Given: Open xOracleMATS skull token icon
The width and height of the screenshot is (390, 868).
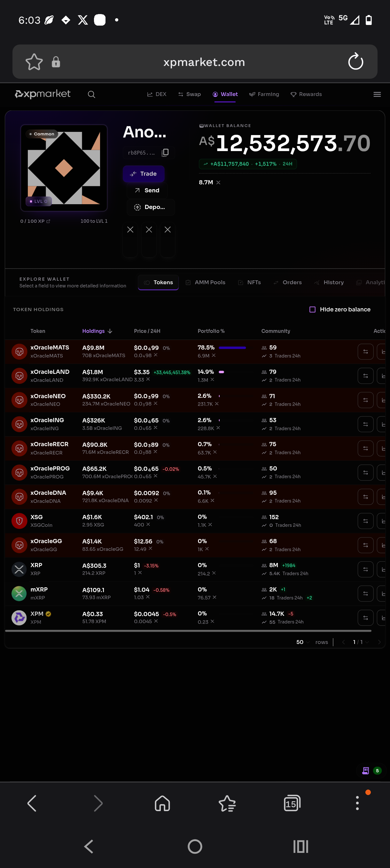Looking at the screenshot, I should coord(19,351).
